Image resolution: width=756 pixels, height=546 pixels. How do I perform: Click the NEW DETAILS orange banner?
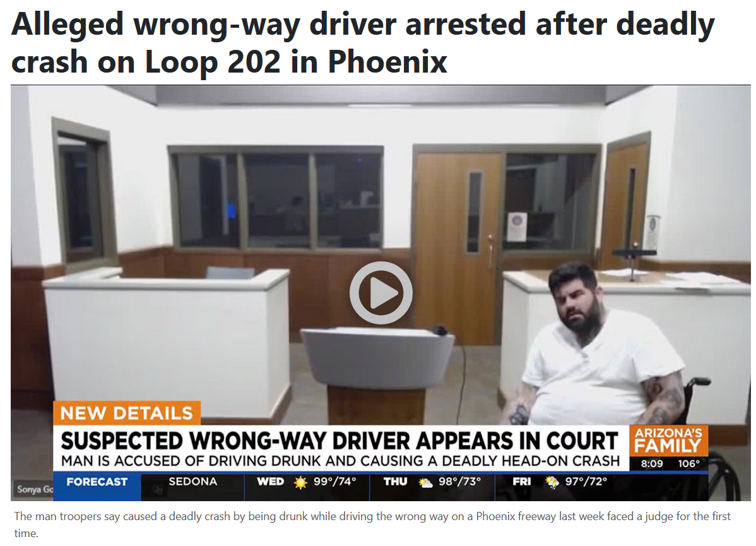127,413
